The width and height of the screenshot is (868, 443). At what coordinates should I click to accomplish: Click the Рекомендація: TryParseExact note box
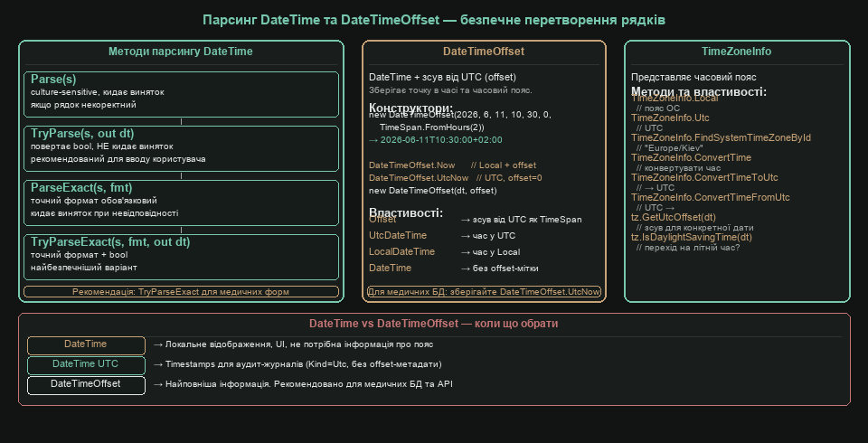point(181,292)
